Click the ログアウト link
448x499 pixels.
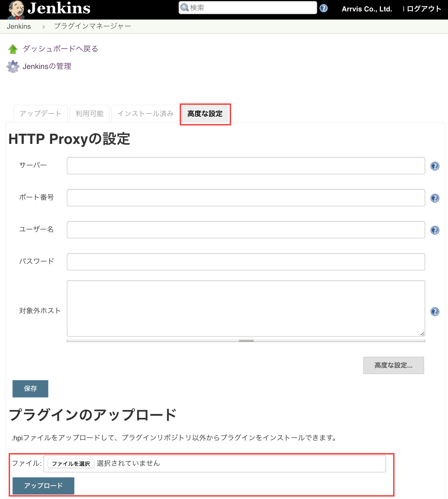click(424, 9)
